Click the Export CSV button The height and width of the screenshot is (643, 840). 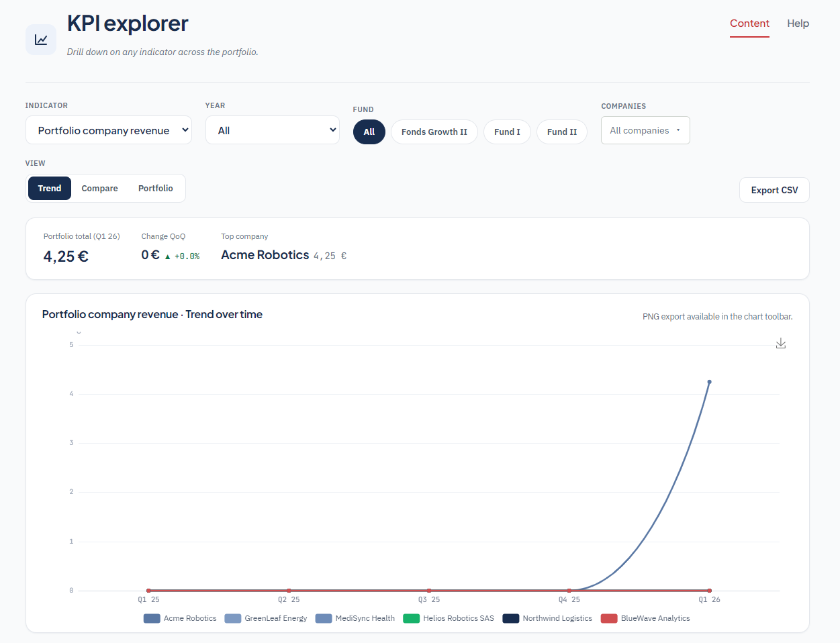(x=774, y=190)
